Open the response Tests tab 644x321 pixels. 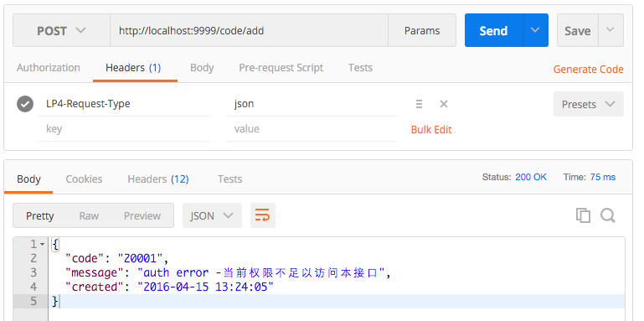tap(229, 179)
